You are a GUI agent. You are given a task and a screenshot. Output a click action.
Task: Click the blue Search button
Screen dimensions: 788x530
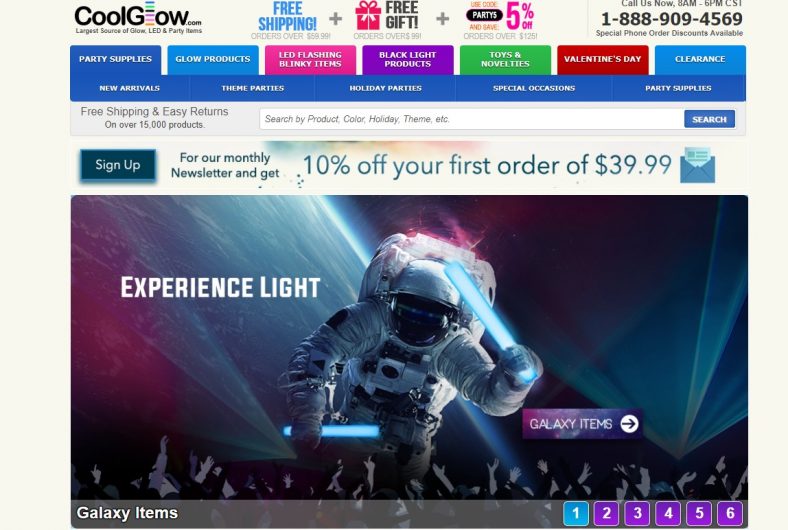[709, 119]
